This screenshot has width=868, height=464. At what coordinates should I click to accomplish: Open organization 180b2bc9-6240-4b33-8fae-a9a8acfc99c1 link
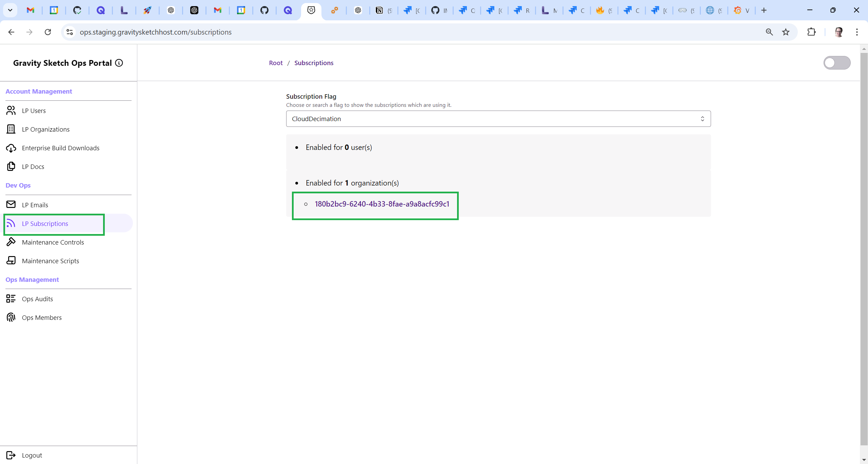click(x=382, y=204)
